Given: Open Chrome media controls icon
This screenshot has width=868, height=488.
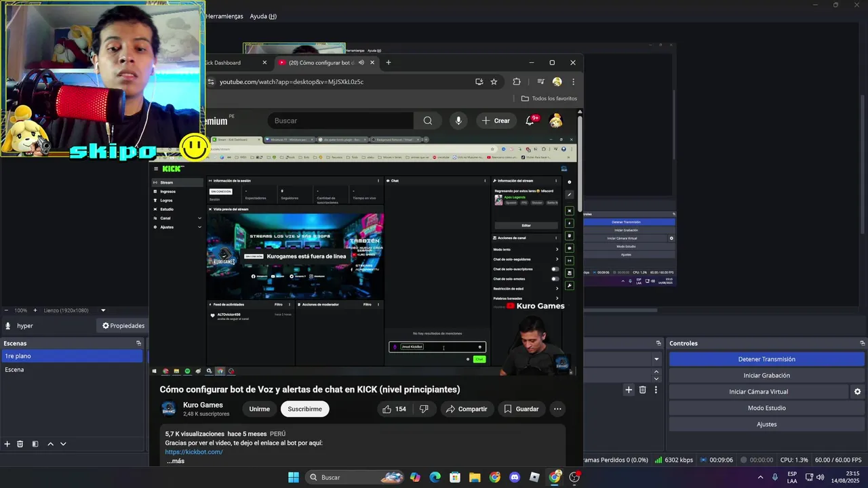Looking at the screenshot, I should tap(540, 82).
